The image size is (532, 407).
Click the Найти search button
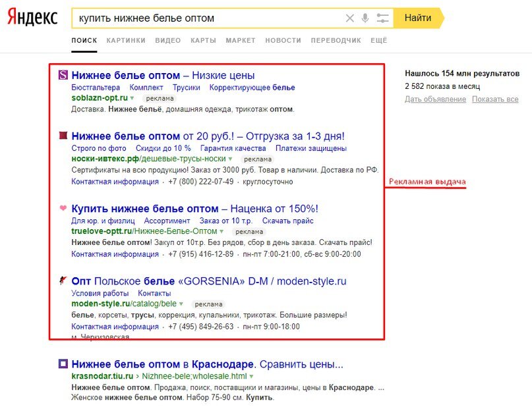(418, 18)
